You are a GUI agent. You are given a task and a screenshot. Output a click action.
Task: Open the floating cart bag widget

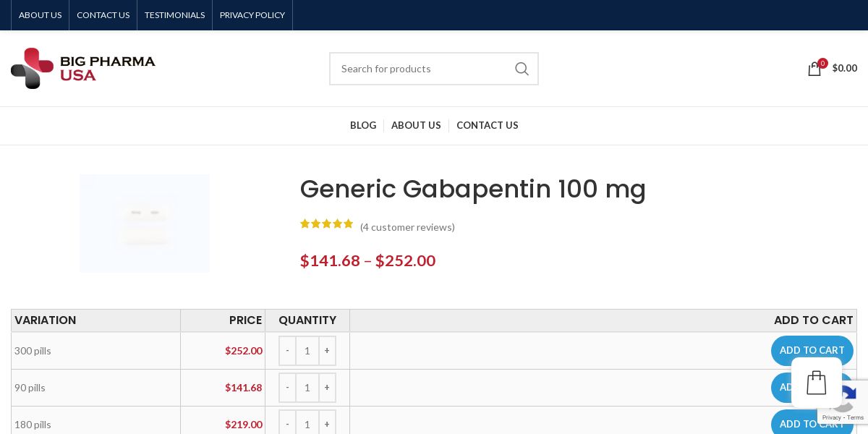tap(816, 383)
